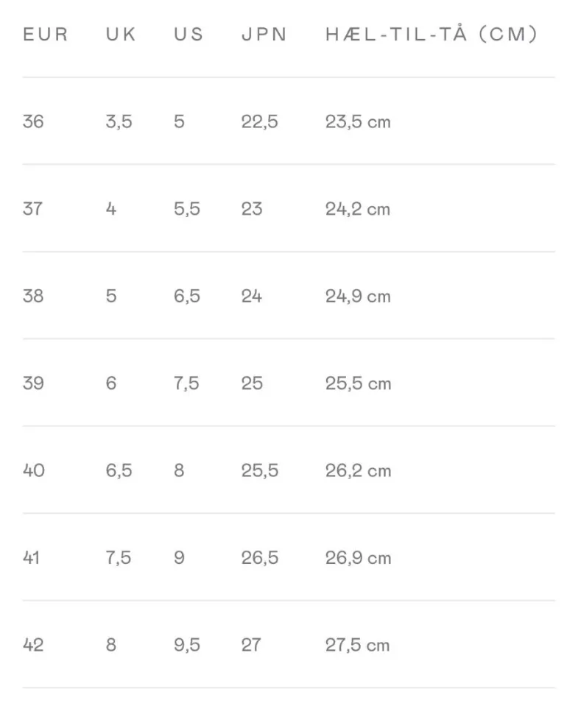This screenshot has width=567, height=728.
Task: Click US size 9,5 in the EUR 42 row
Action: 187,645
